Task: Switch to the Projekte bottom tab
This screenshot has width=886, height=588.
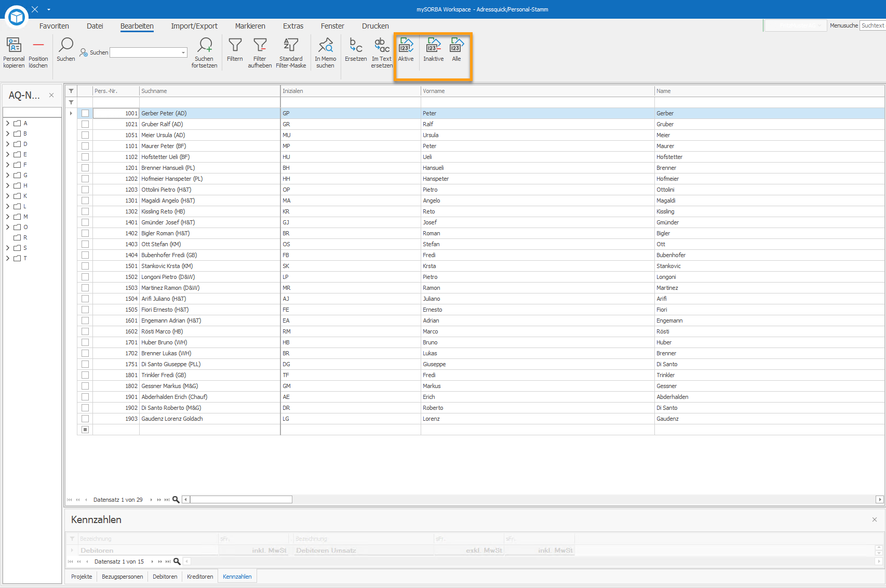Action: coord(82,577)
